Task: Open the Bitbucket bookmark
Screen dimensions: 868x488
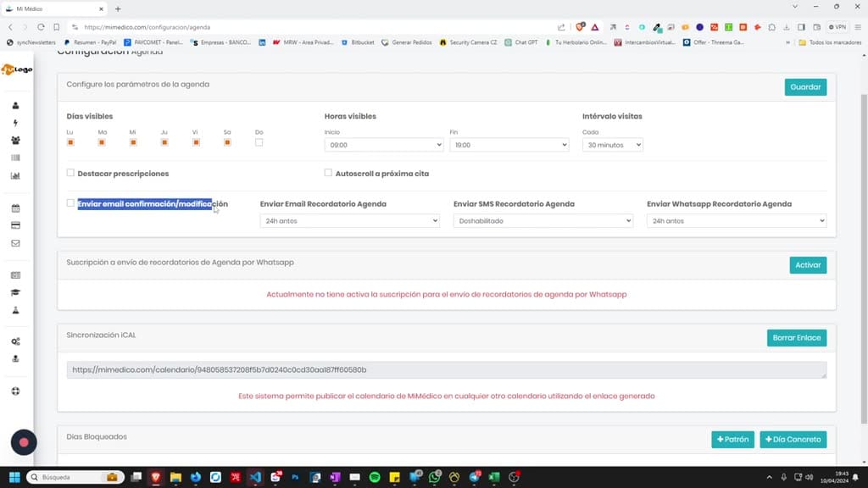Action: pyautogui.click(x=358, y=42)
